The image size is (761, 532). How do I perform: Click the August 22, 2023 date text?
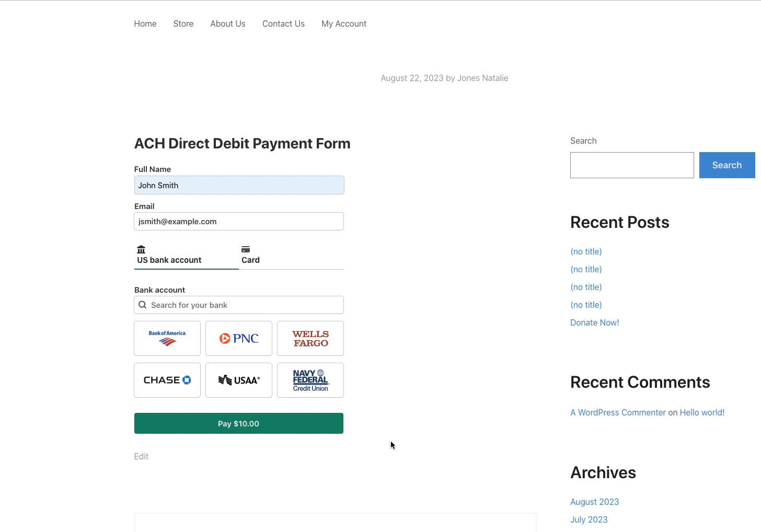[x=412, y=78]
